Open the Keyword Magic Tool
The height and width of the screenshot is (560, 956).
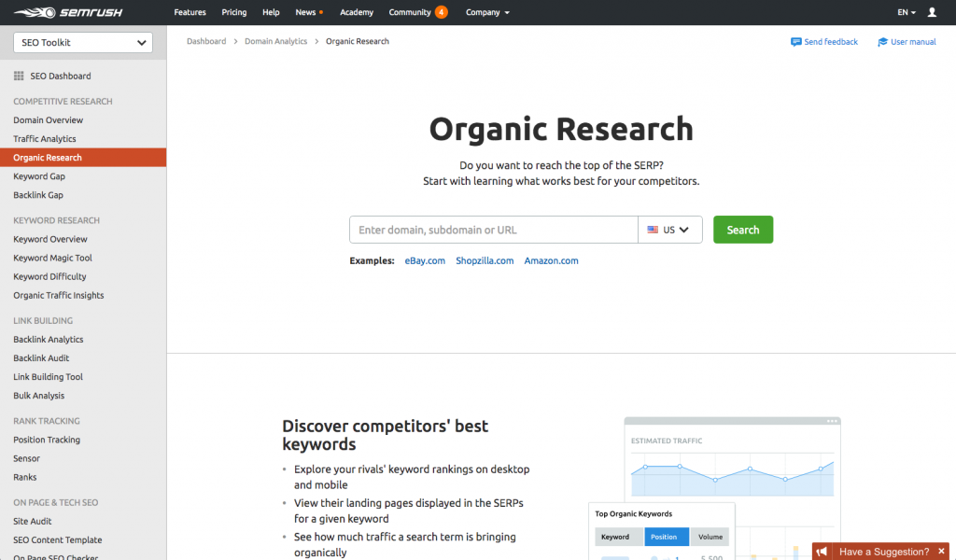click(50, 258)
